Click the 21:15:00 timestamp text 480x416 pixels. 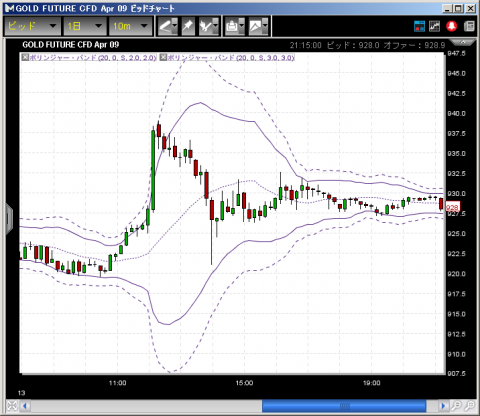pos(305,45)
